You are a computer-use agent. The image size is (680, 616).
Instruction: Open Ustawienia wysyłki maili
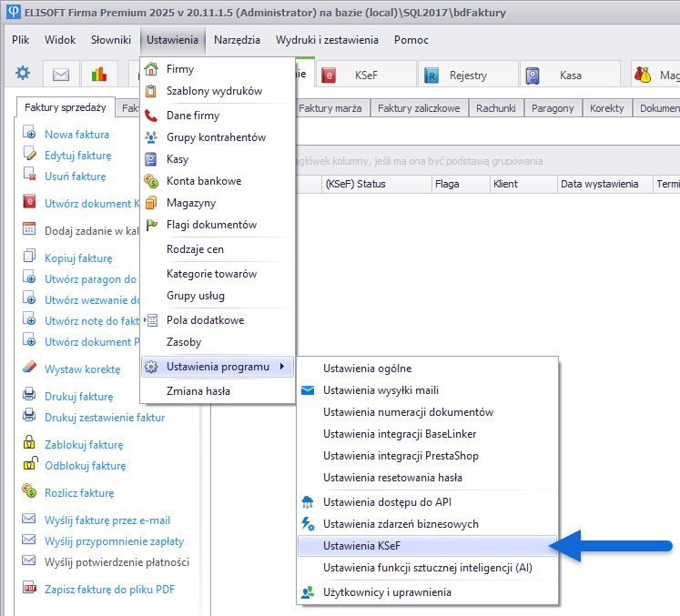click(x=381, y=390)
